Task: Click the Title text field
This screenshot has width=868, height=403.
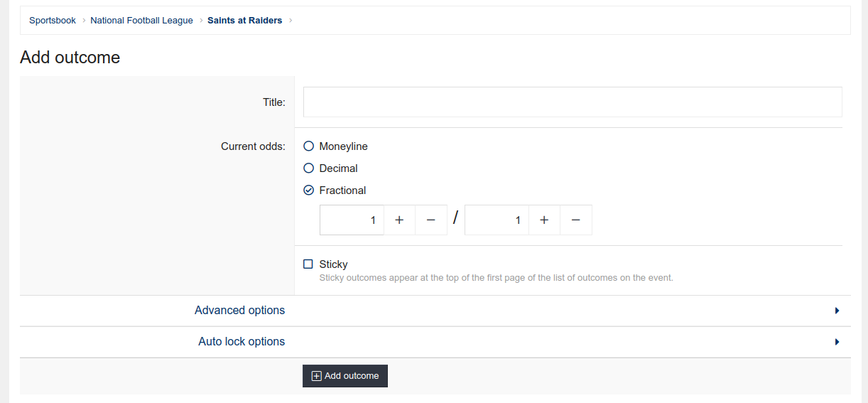Action: point(573,102)
